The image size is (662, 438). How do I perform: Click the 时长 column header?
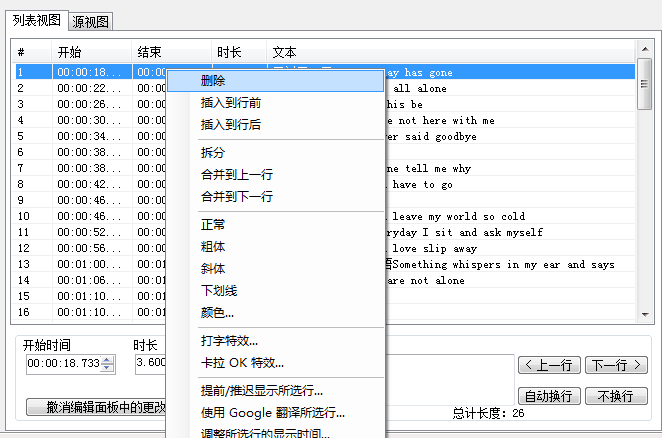239,52
